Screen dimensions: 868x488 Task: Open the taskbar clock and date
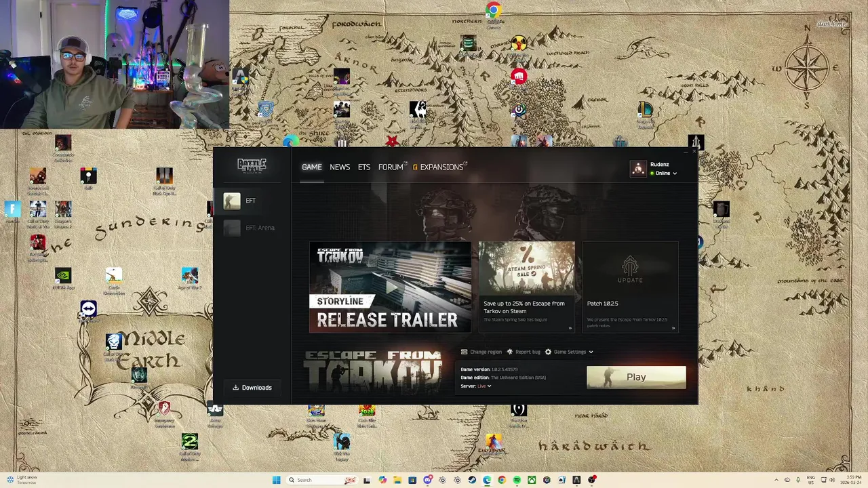[x=852, y=480]
